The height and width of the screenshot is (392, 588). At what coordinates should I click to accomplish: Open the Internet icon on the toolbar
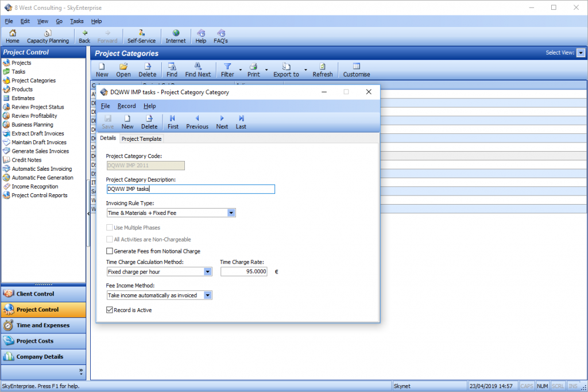pyautogui.click(x=176, y=36)
